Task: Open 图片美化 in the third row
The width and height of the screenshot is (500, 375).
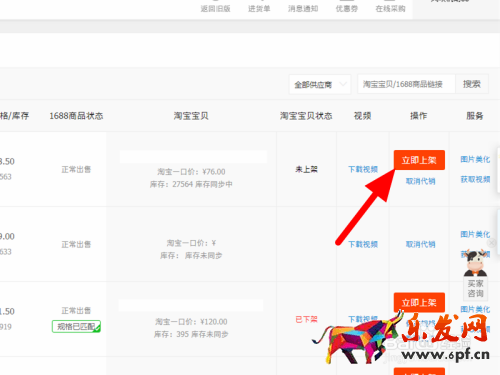Action: coord(475,309)
